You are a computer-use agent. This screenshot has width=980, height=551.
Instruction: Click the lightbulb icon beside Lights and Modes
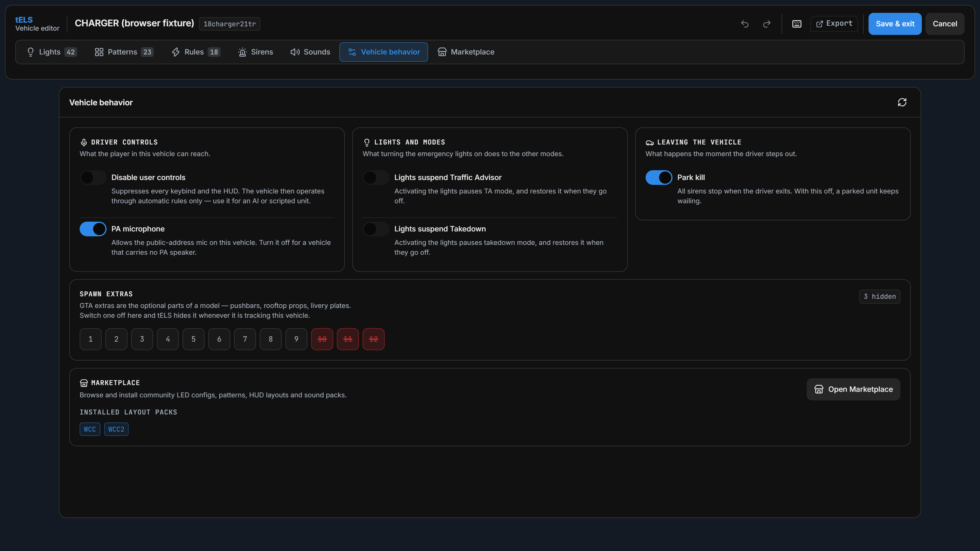coord(367,142)
